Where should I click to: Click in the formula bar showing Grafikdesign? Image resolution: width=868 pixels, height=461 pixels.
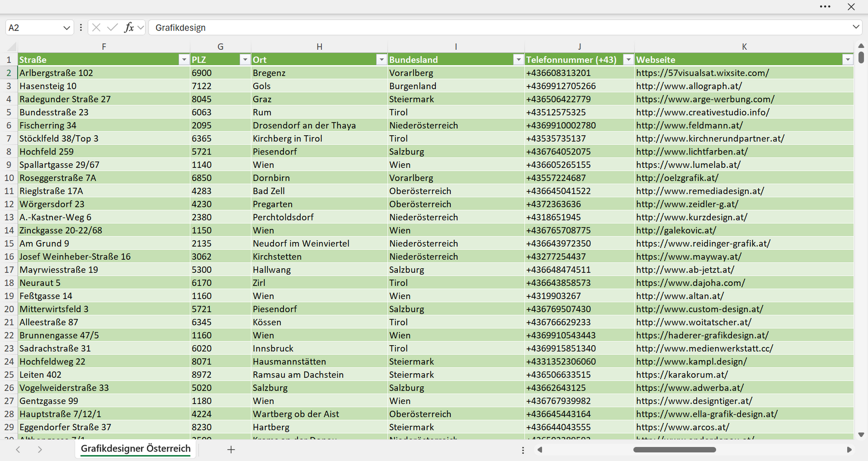pos(499,28)
